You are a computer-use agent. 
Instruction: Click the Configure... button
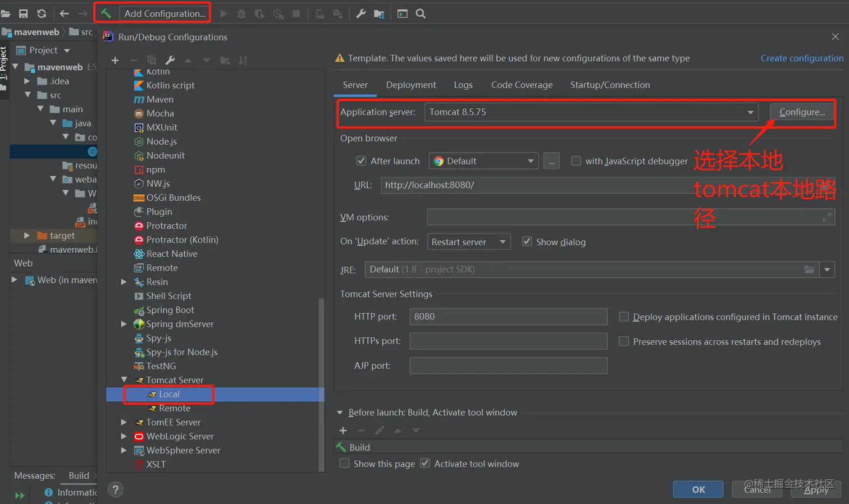(802, 112)
